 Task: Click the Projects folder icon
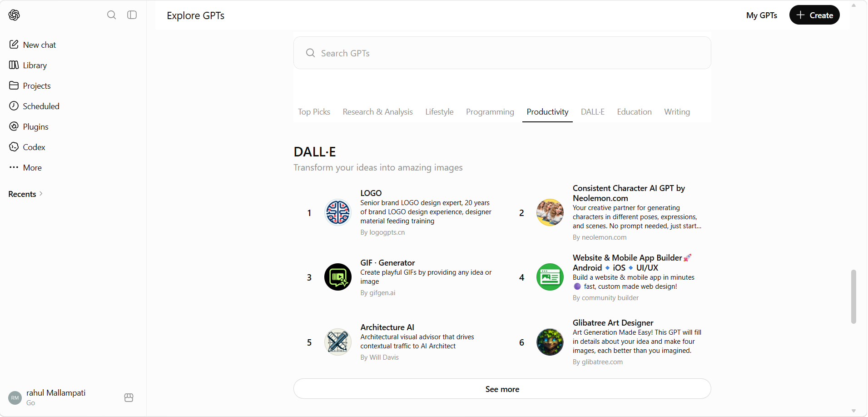coord(14,85)
